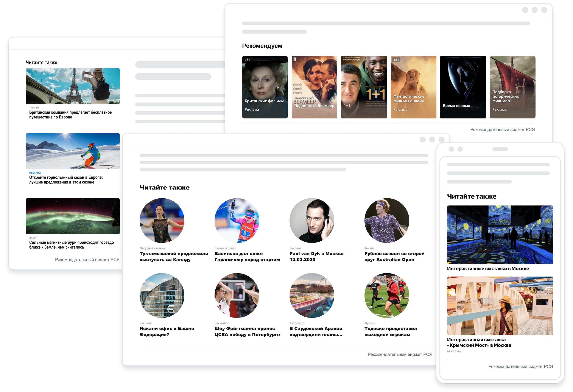The image size is (573, 392).
Task: Click the figure skater round photo
Action: [162, 220]
